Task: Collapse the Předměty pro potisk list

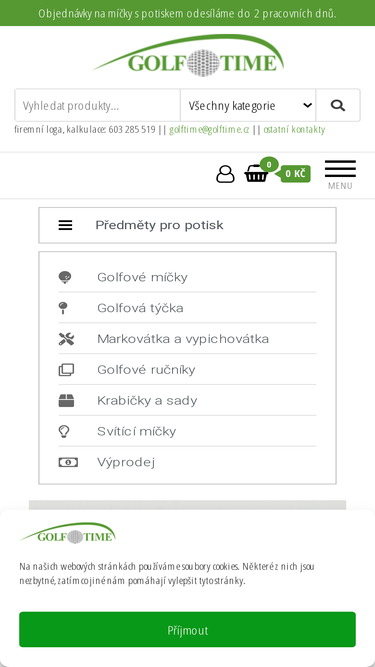Action: 188,225
